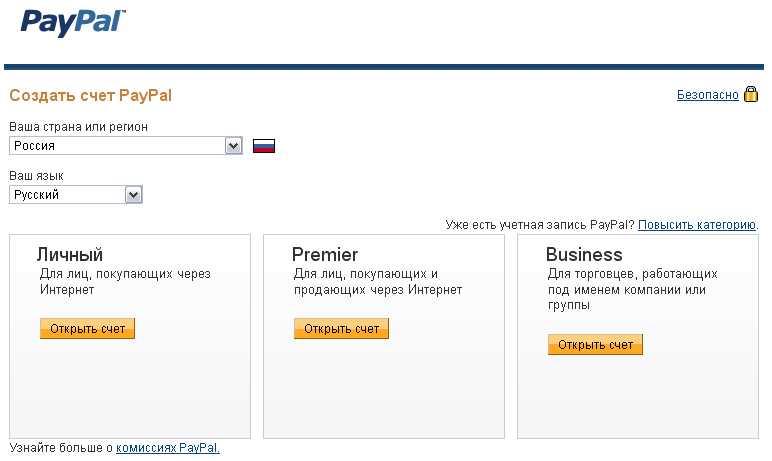
Task: Open the комиссиях PayPal fees link
Action: point(168,448)
